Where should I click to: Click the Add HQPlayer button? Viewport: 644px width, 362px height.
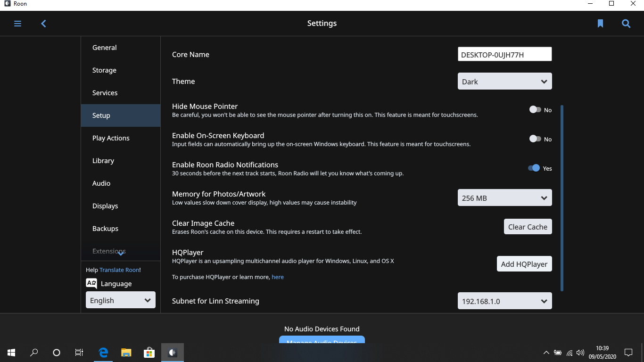point(524,264)
